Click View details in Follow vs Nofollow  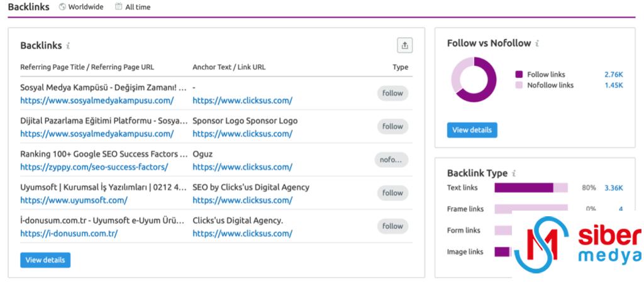[472, 130]
